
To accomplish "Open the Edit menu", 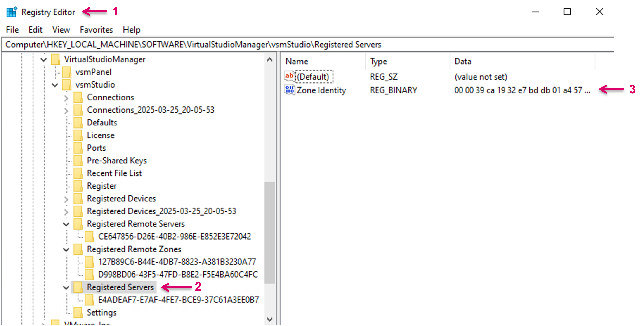I will [35, 30].
